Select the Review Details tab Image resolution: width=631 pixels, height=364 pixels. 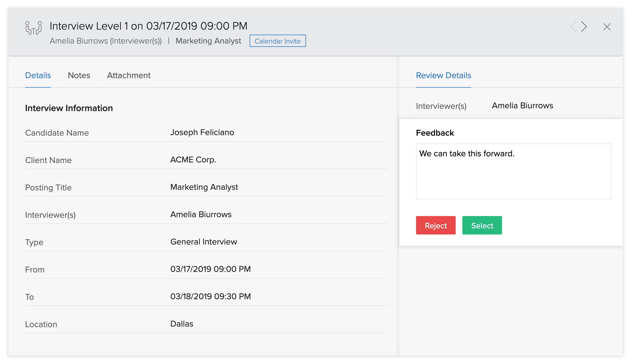point(443,75)
